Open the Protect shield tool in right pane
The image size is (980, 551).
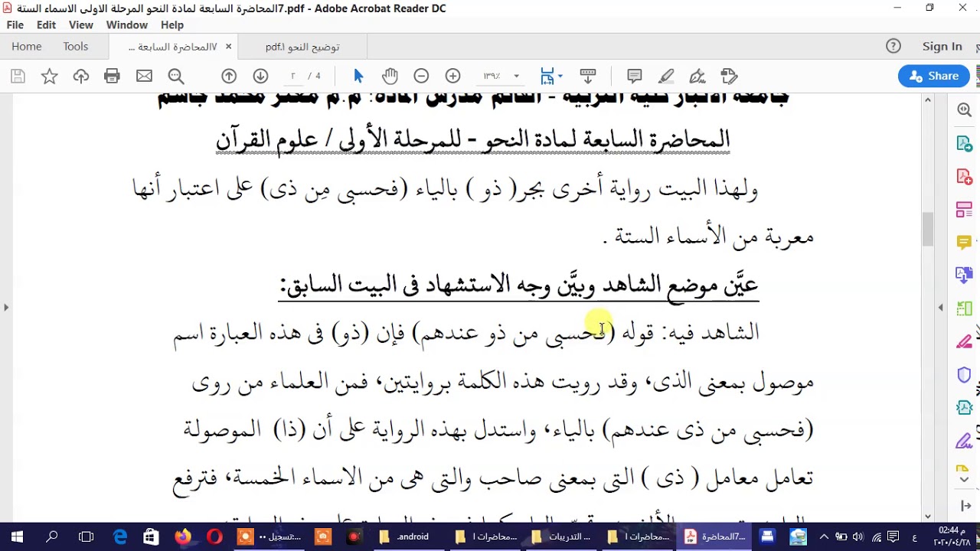pyautogui.click(x=964, y=374)
